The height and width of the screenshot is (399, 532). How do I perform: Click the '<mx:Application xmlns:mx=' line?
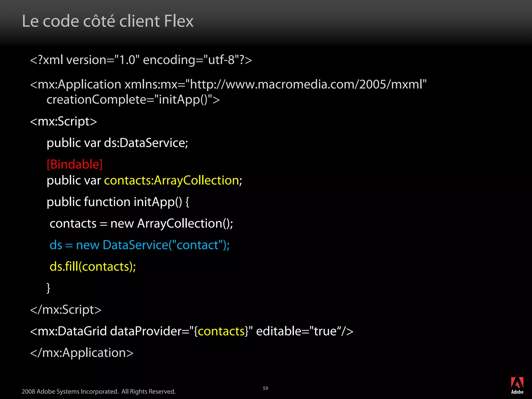[228, 84]
